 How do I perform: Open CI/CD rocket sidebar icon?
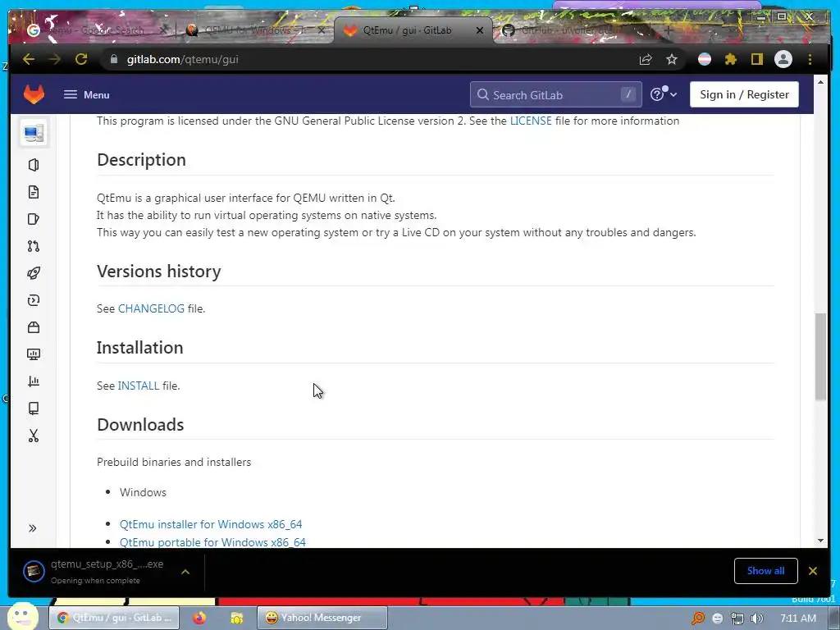[x=33, y=273]
